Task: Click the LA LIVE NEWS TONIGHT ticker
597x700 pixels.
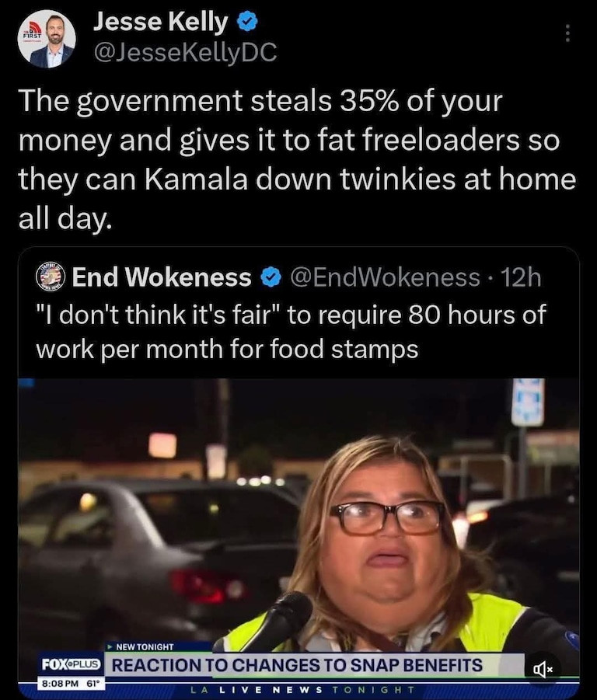Action: click(x=302, y=690)
